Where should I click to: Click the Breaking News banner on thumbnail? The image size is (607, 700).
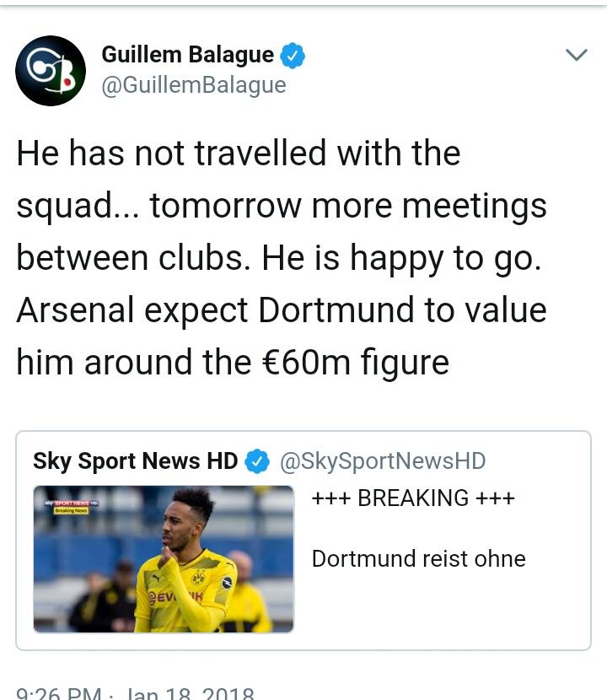point(72,510)
